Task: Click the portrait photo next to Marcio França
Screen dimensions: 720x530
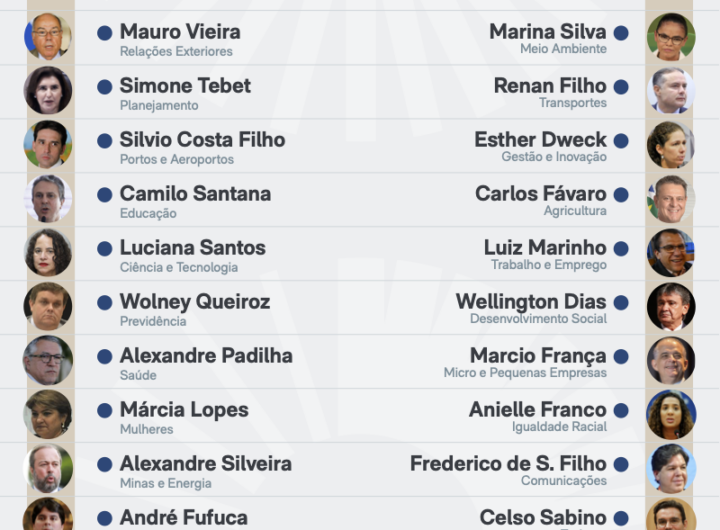Action: [x=670, y=360]
